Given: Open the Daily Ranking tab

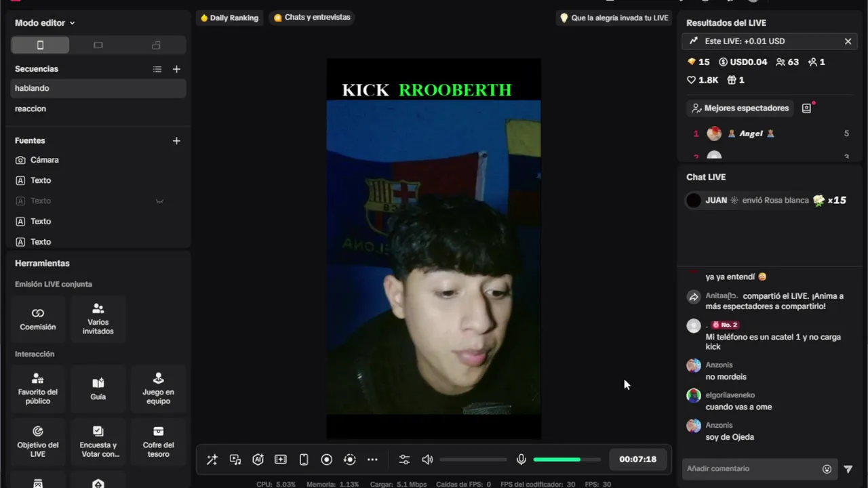Looking at the screenshot, I should pos(229,18).
